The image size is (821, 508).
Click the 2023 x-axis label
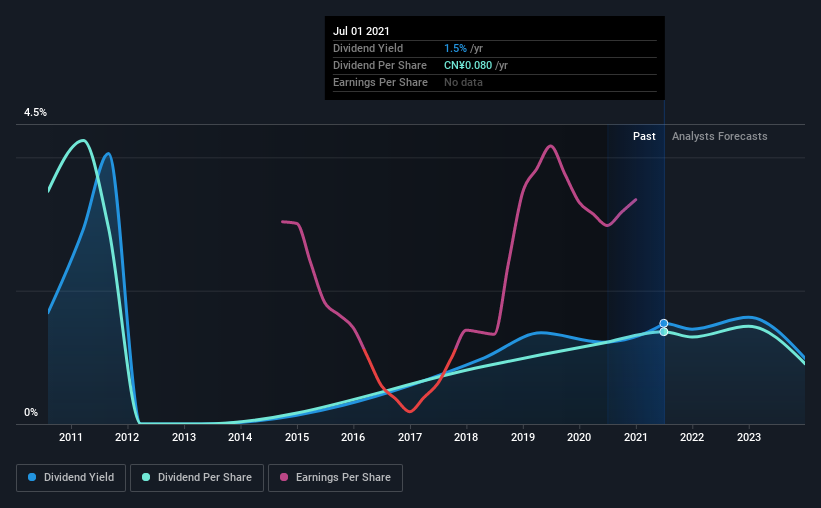pos(749,437)
